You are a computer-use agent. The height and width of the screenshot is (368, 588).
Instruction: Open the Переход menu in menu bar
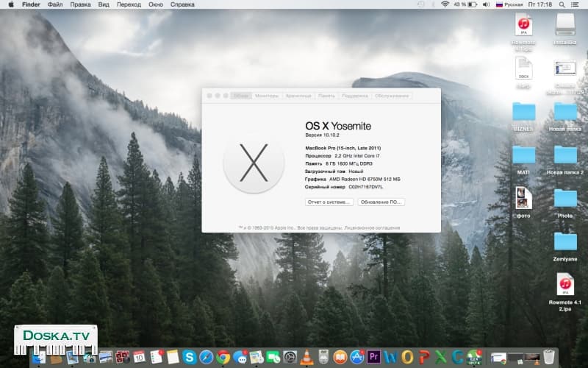[x=128, y=4]
